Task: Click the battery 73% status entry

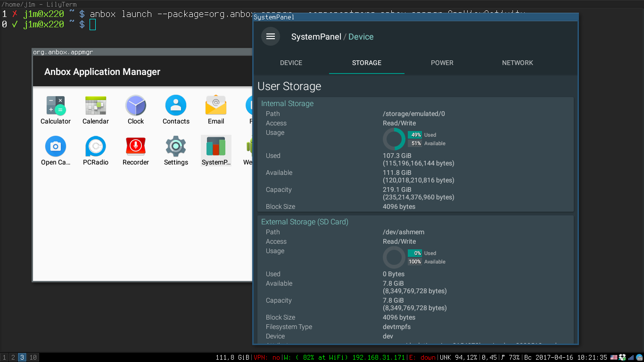Action: point(510,358)
